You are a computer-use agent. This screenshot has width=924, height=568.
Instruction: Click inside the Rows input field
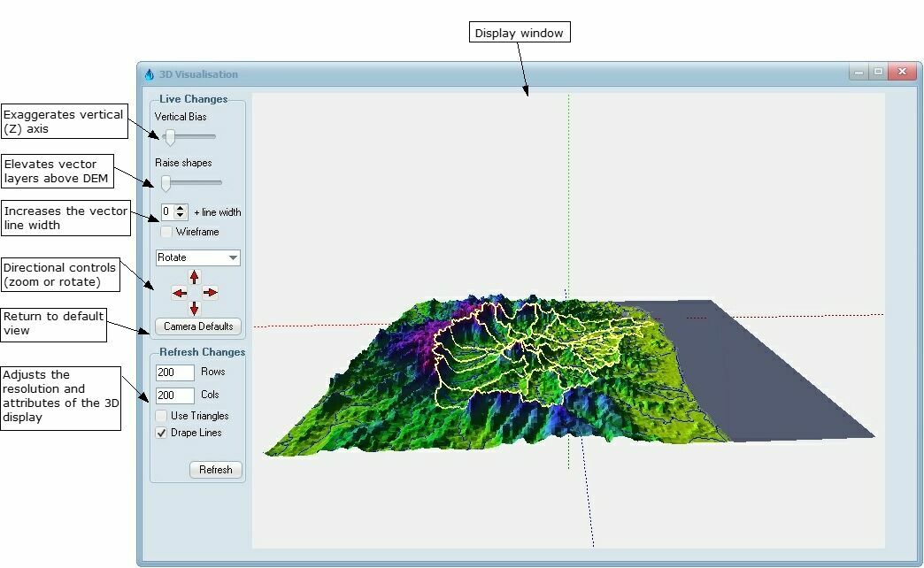pos(174,372)
